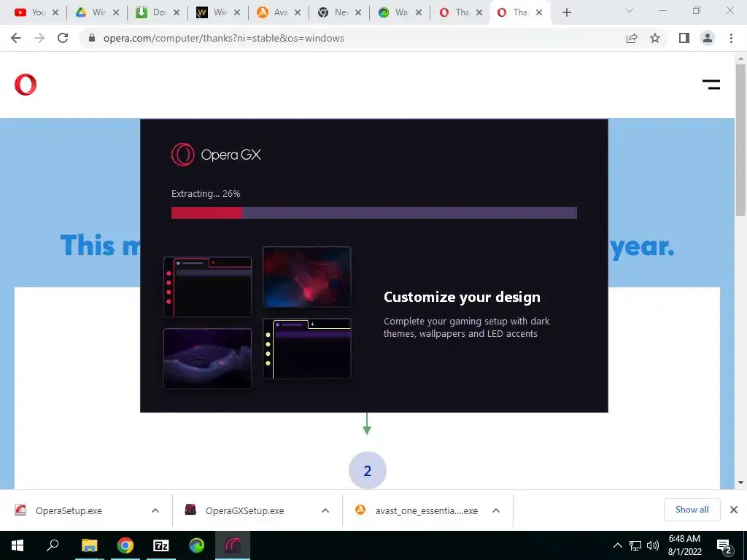Open OperaGXSetup.exe from downloads bar
The image size is (747, 560).
245,510
